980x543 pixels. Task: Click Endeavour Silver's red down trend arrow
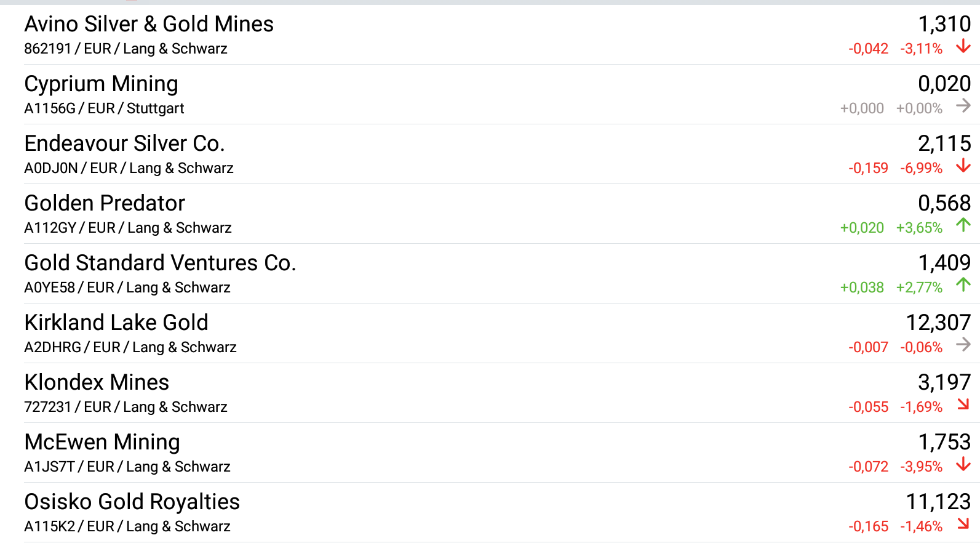[x=963, y=166]
